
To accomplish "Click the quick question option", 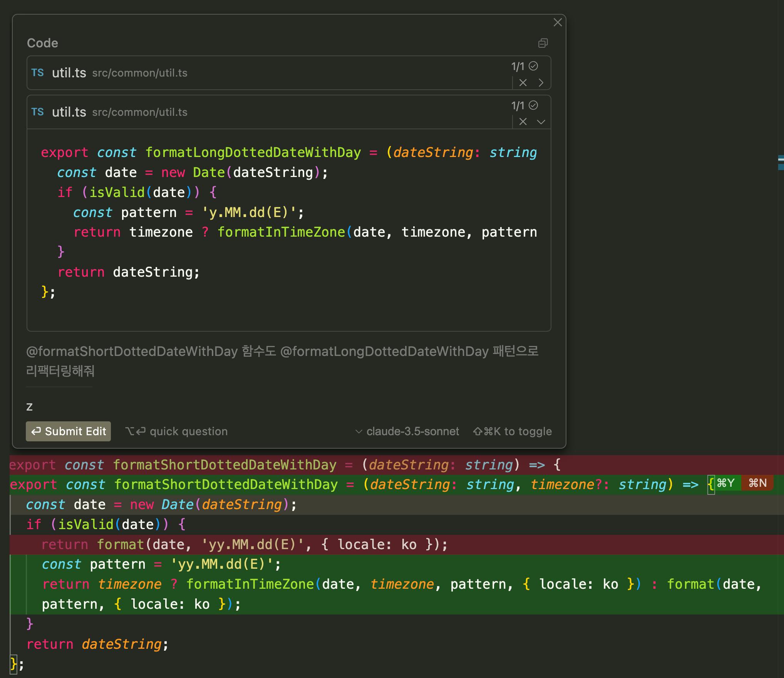I will pos(176,431).
